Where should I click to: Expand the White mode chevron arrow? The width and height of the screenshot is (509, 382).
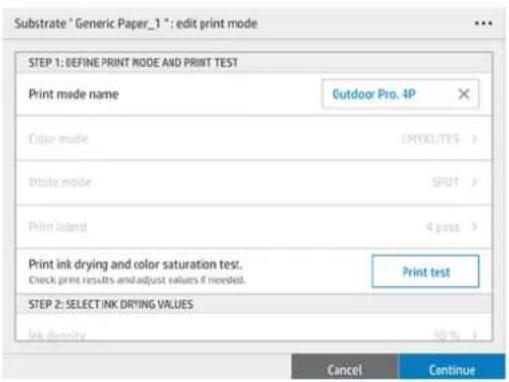(475, 182)
